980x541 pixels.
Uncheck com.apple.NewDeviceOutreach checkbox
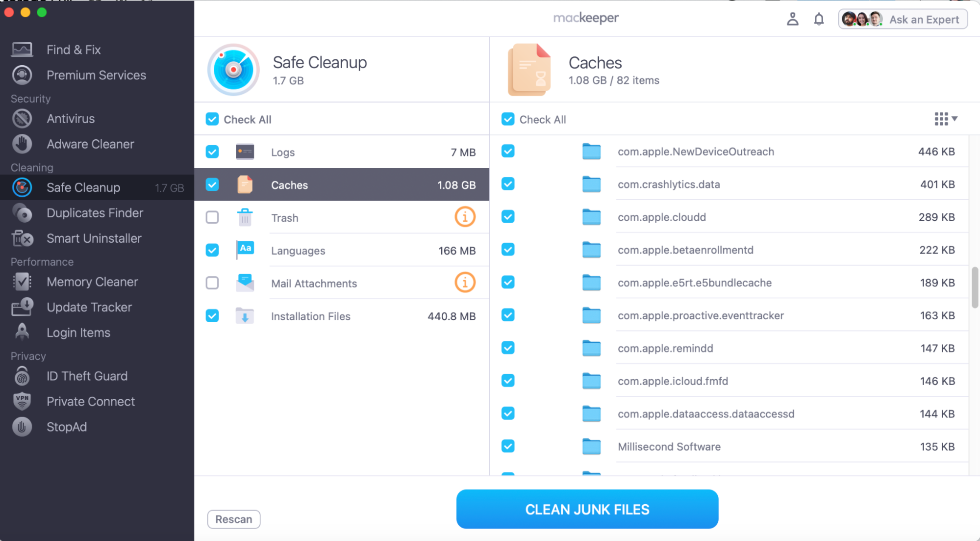(x=508, y=151)
